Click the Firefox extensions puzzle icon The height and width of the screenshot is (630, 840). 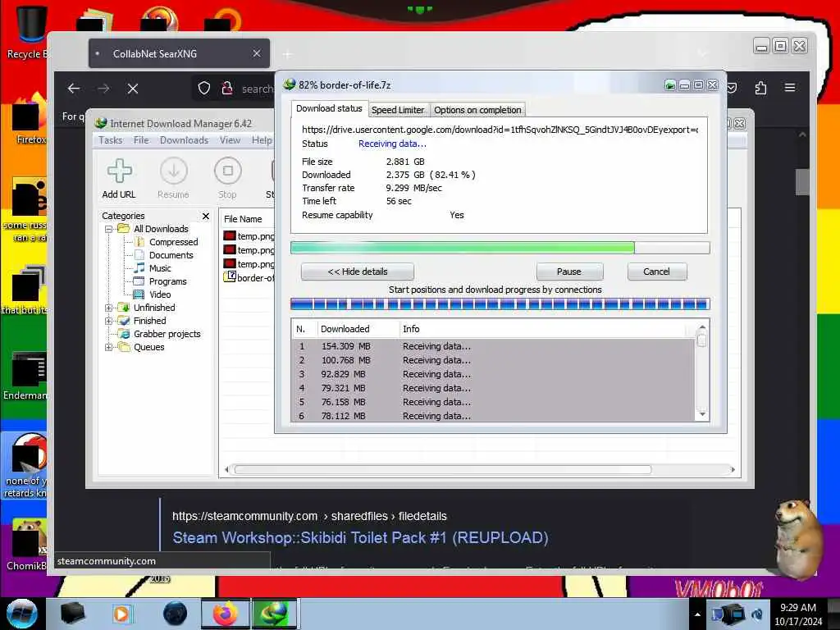[760, 88]
